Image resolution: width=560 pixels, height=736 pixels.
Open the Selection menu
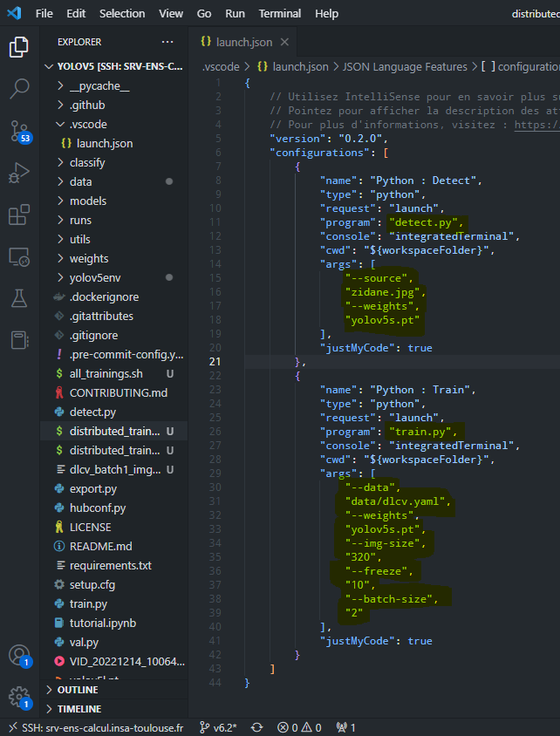[x=122, y=14]
